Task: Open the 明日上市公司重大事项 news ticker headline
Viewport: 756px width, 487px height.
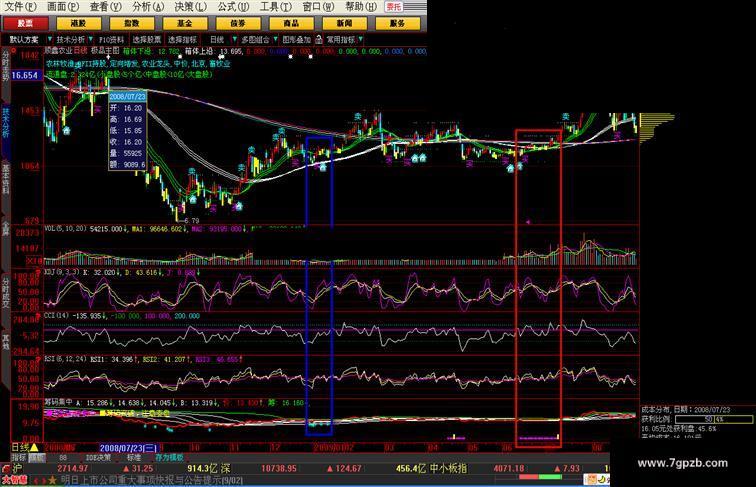Action: pyautogui.click(x=151, y=480)
